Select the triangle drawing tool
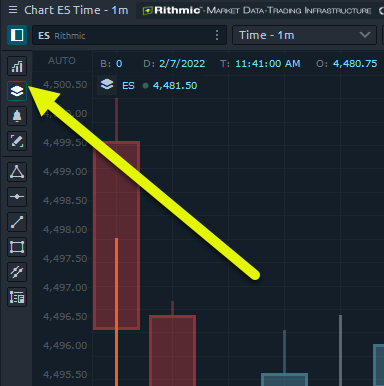Image resolution: width=384 pixels, height=386 pixels. tap(17, 172)
